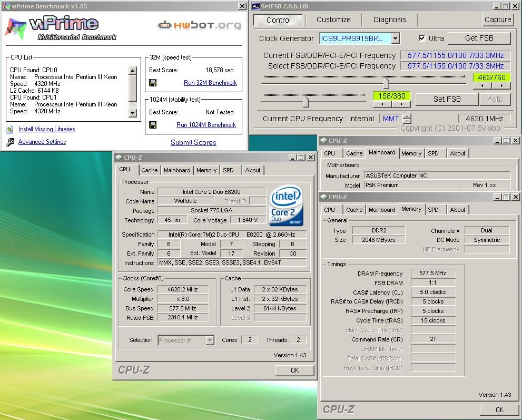The image size is (522, 420).
Task: Click the Current CPU Frequency 4620.1MHz field
Action: tap(485, 119)
